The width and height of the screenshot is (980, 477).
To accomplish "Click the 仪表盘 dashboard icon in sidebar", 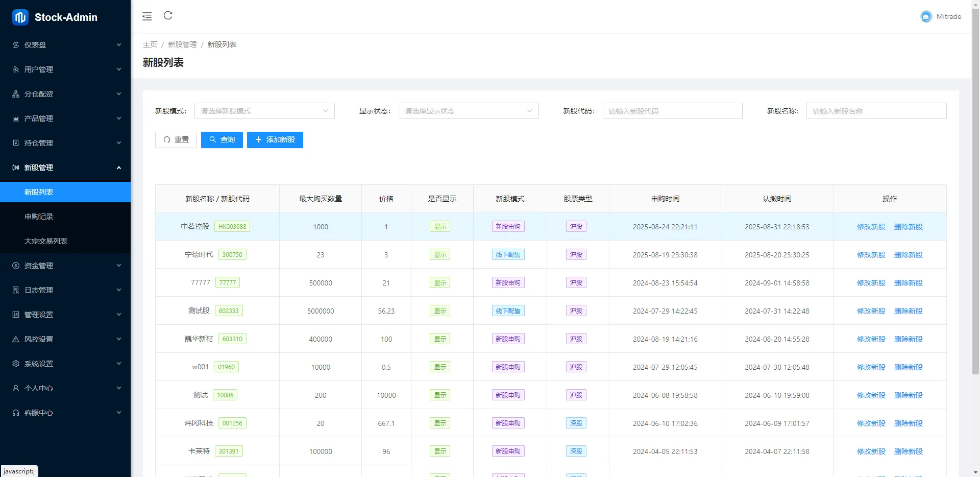I will [x=16, y=45].
